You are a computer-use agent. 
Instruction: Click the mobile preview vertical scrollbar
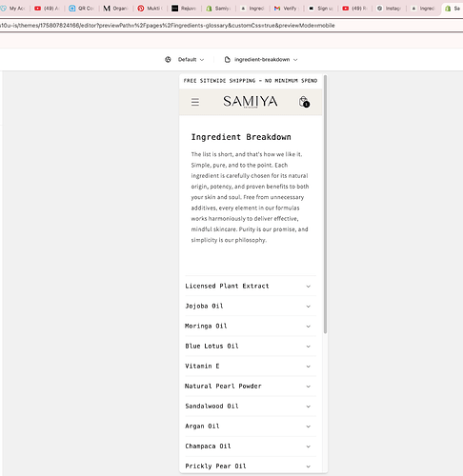pyautogui.click(x=325, y=205)
